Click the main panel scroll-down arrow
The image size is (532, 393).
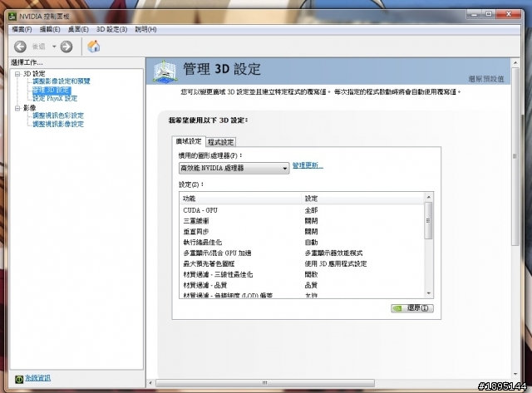515,375
